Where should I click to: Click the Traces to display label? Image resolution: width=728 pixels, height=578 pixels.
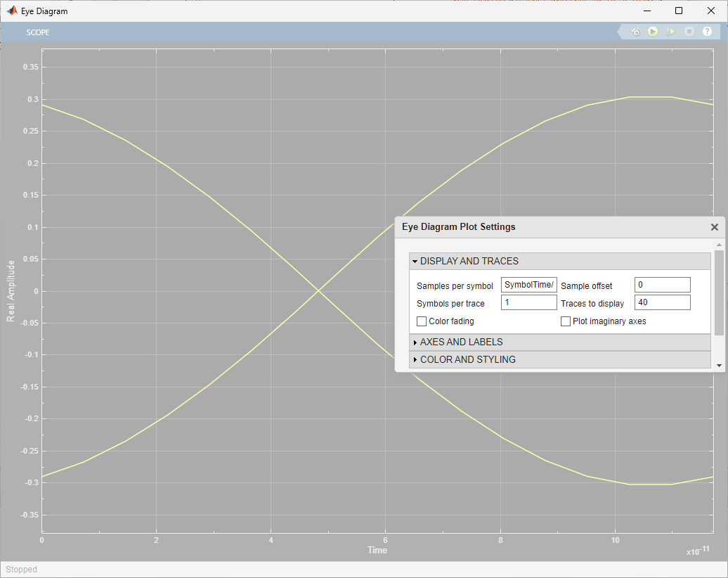(592, 303)
